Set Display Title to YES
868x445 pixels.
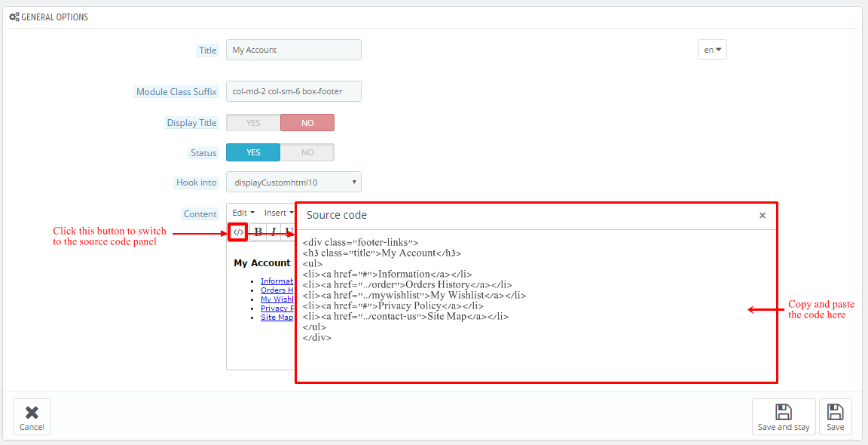(253, 122)
